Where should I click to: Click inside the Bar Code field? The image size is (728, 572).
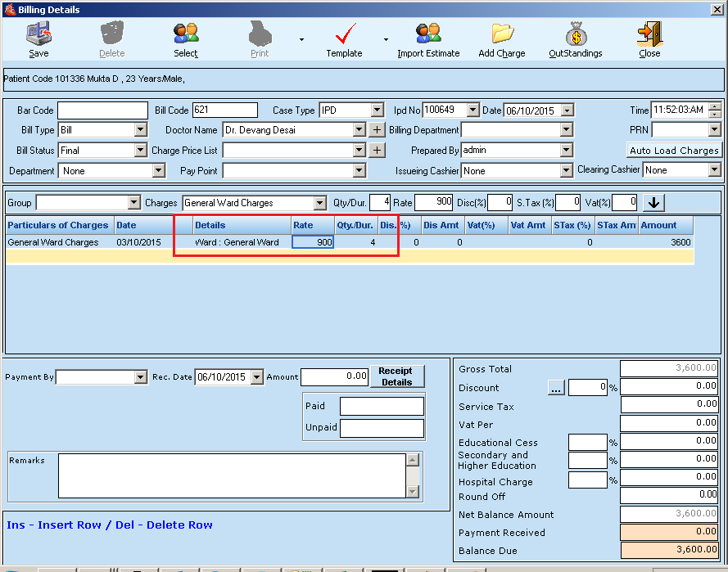click(102, 110)
